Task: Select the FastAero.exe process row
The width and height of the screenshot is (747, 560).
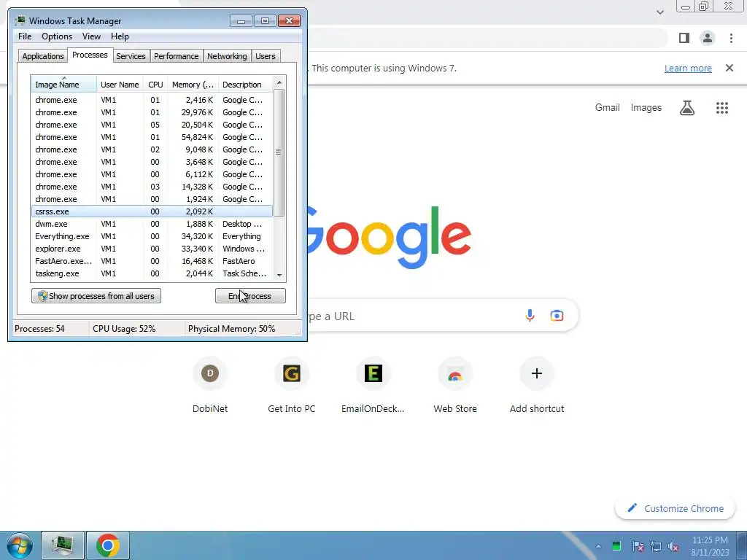Action: point(152,261)
